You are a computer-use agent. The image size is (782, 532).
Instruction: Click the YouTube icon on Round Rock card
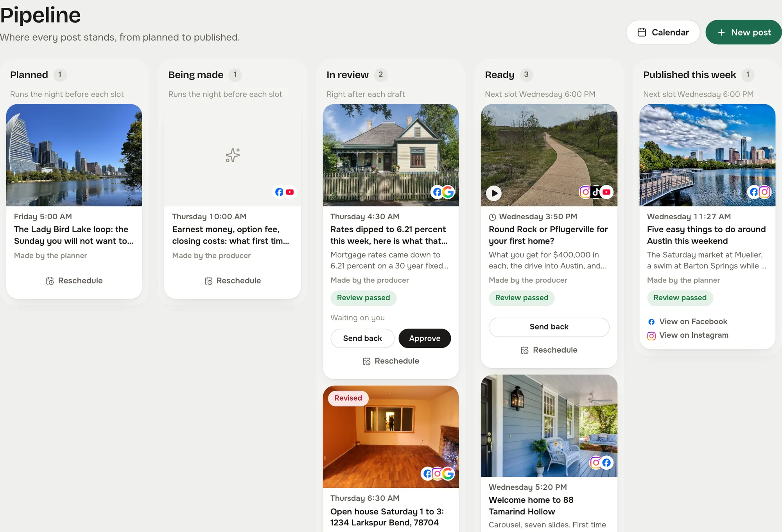point(606,192)
